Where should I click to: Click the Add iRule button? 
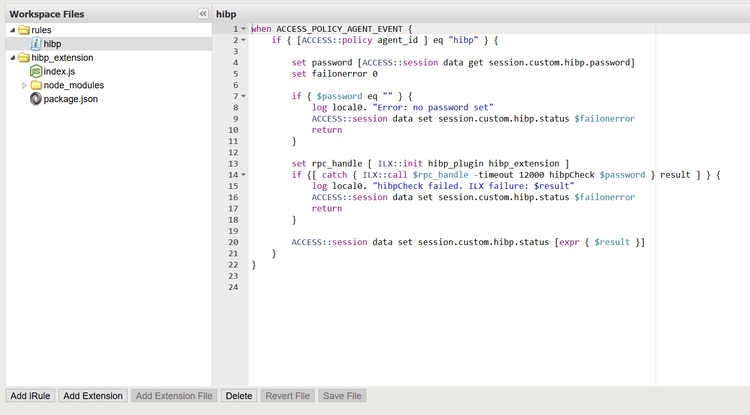click(x=30, y=396)
